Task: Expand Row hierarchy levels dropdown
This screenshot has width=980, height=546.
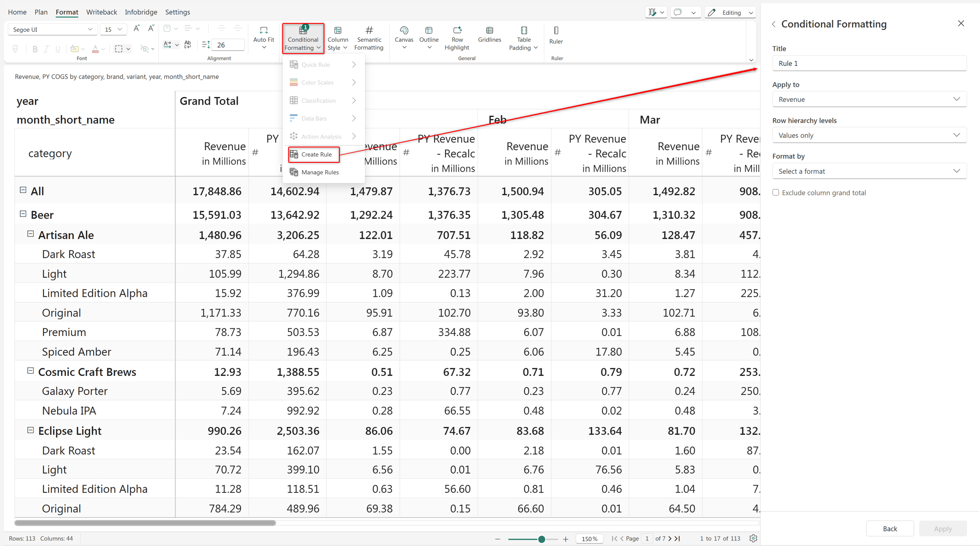Action: pos(869,135)
